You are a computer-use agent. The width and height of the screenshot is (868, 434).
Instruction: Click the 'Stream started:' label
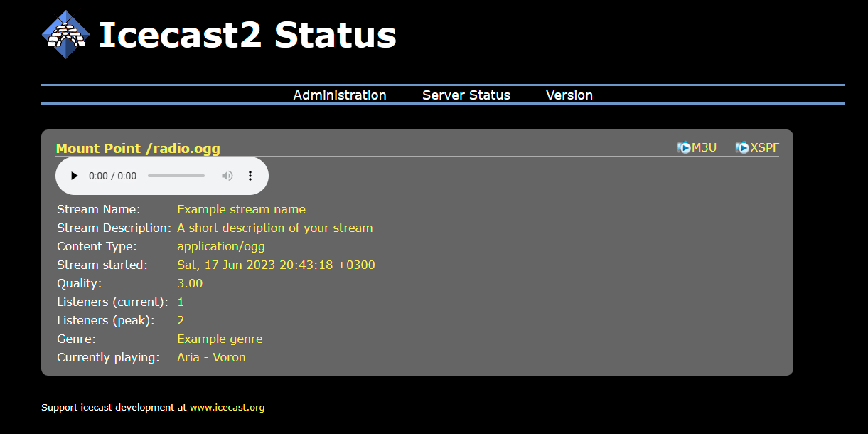pos(102,265)
